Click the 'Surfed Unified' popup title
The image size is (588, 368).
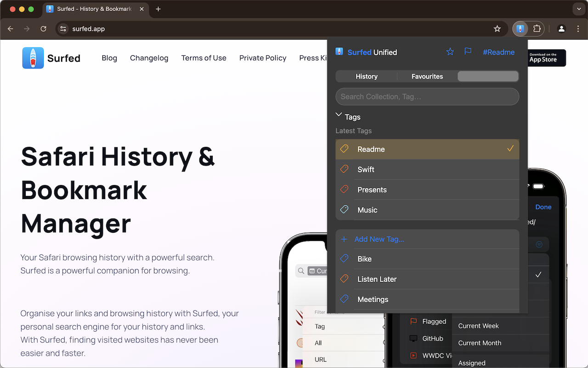click(372, 52)
